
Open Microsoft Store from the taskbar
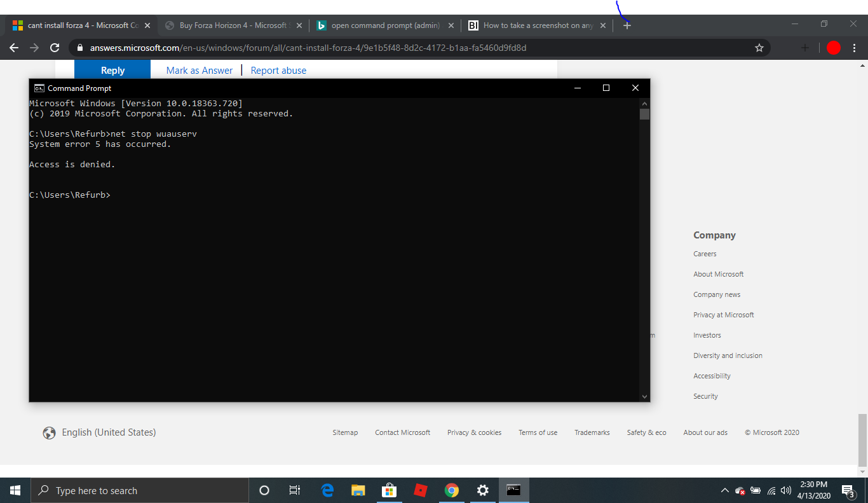tap(389, 490)
